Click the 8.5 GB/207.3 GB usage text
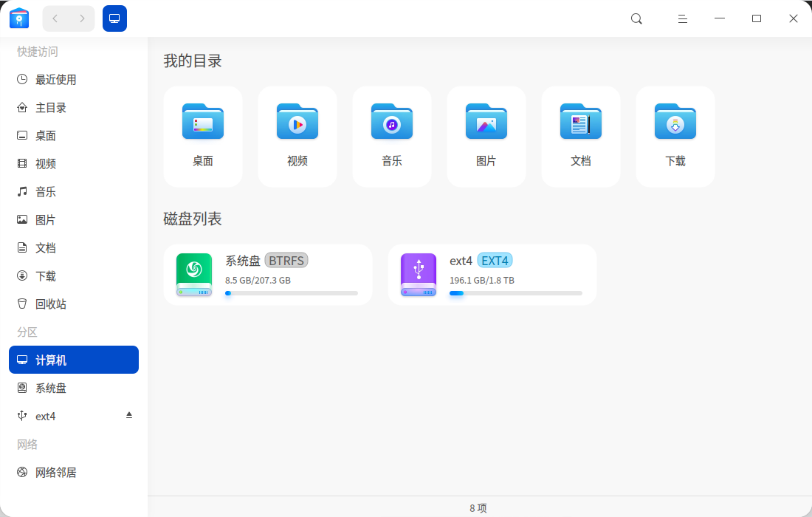 [x=258, y=280]
